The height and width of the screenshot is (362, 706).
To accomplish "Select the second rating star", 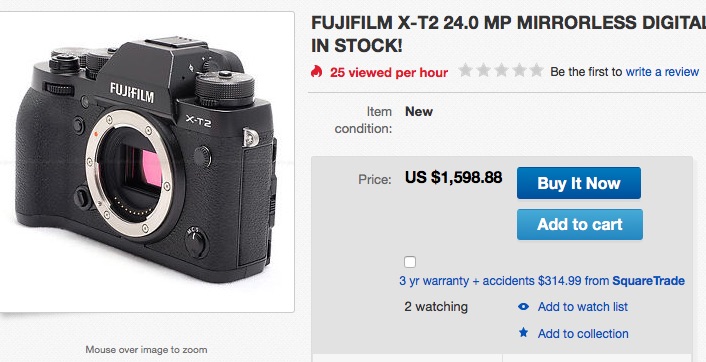I will (x=483, y=71).
